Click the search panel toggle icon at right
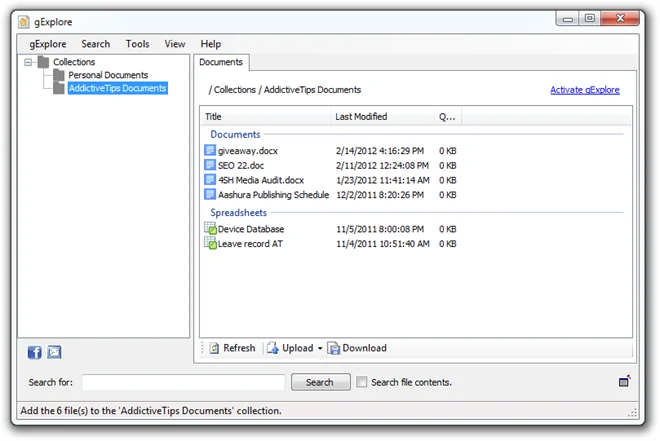Image resolution: width=660 pixels, height=441 pixels. tap(625, 381)
